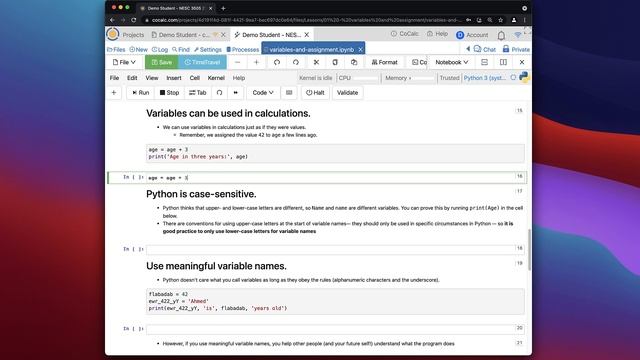Click the CoCalc logo icon
Screen dimensions: 640x360
113,34
